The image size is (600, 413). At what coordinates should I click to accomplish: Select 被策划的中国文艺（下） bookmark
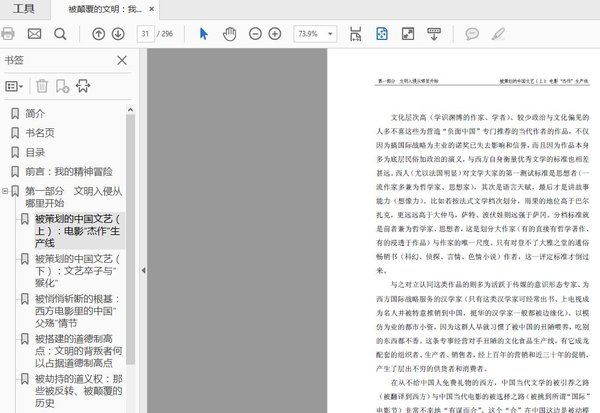[77, 271]
